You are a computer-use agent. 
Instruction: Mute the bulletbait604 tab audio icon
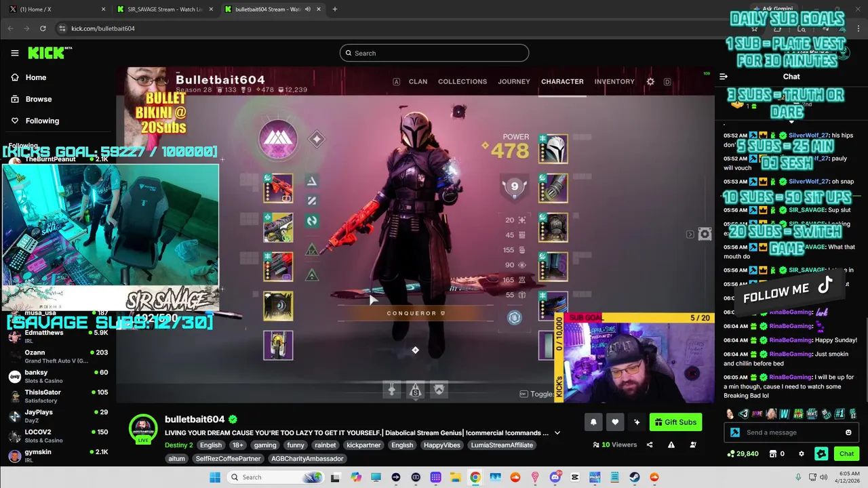point(308,9)
